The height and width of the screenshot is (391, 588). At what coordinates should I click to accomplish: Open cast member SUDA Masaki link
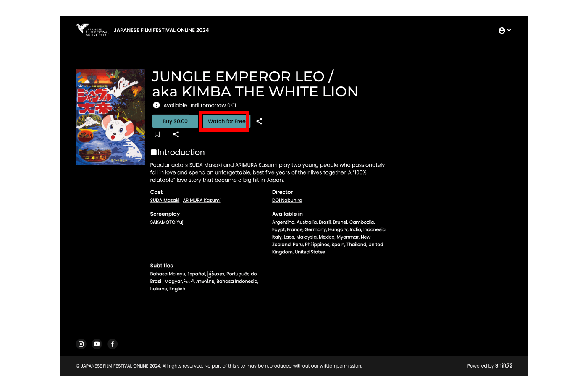pos(165,201)
